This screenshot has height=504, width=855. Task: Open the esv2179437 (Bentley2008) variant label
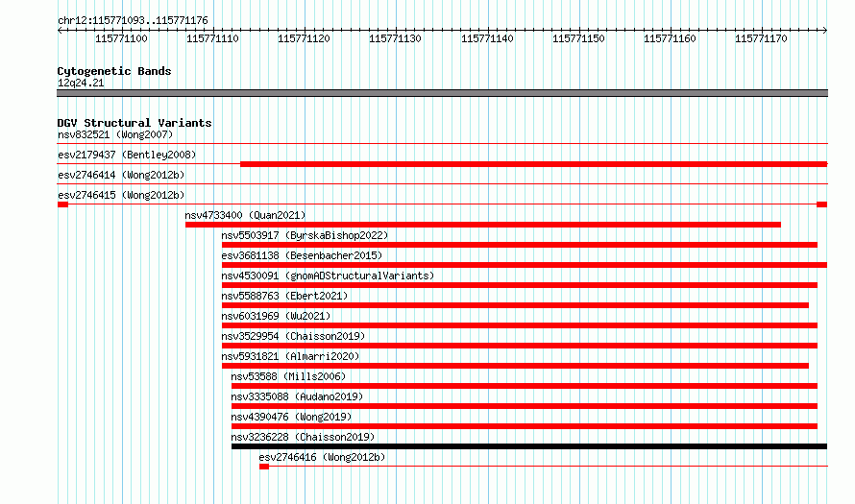point(127,155)
